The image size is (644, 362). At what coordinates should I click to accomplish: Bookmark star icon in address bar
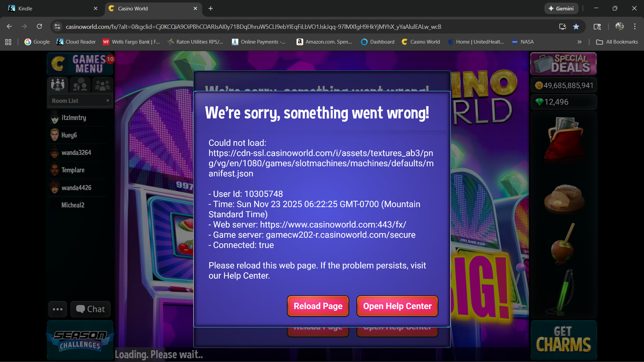[576, 26]
